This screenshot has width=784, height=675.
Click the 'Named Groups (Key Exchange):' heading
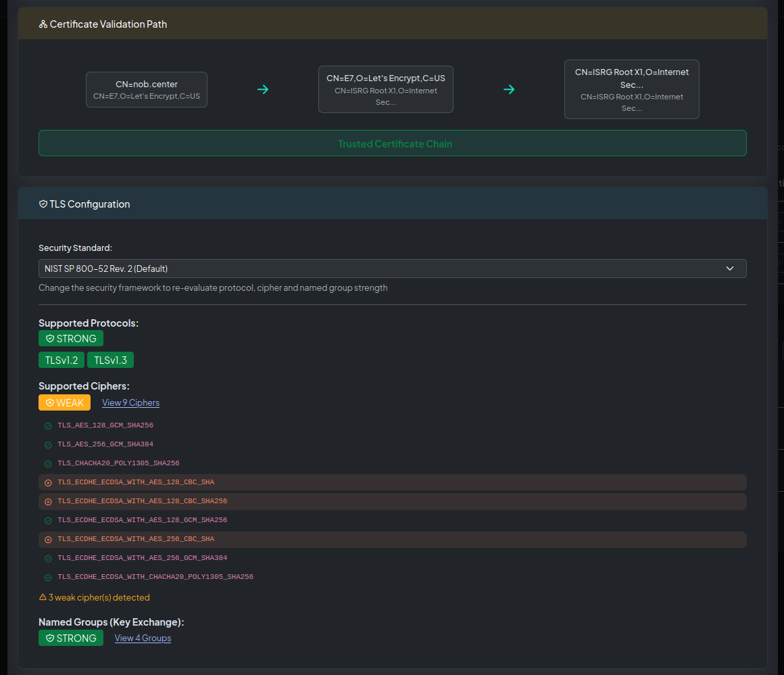coord(112,622)
